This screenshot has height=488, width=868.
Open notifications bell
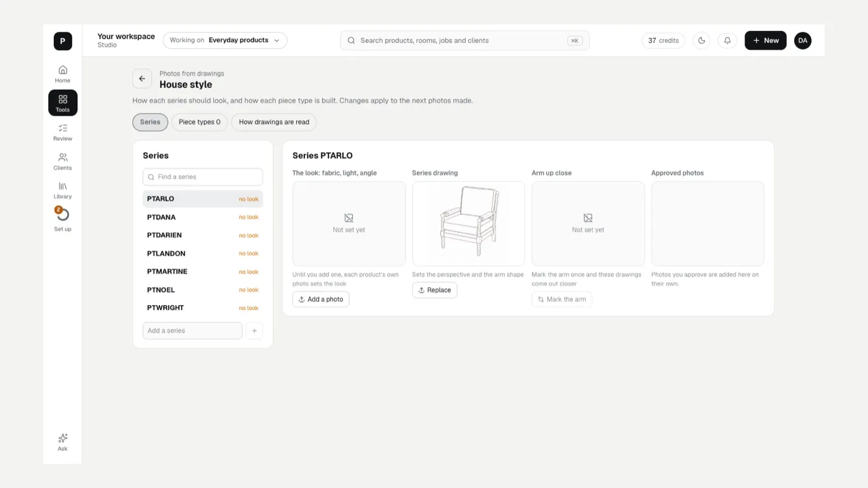[727, 40]
